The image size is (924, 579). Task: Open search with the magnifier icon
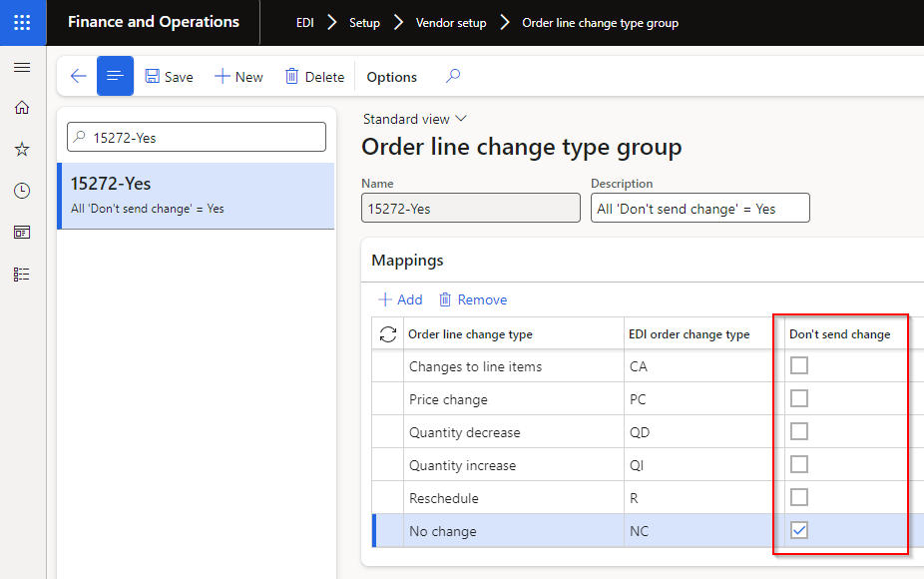452,76
